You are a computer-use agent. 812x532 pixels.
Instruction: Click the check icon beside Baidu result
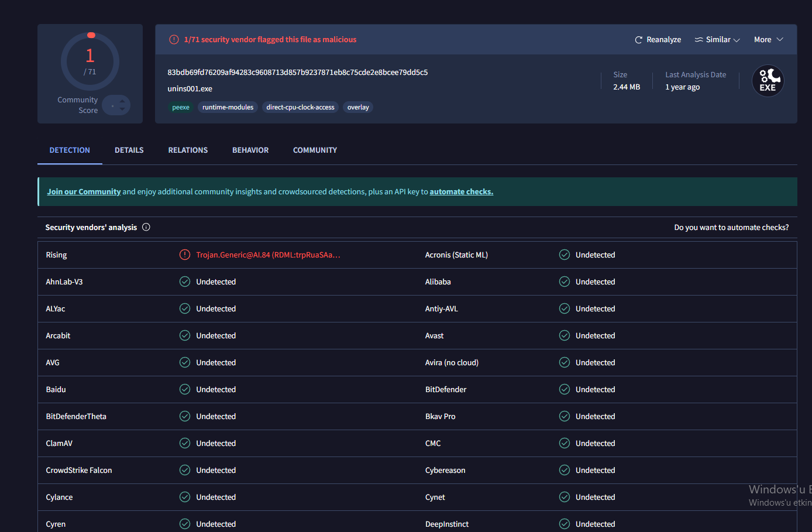(185, 389)
